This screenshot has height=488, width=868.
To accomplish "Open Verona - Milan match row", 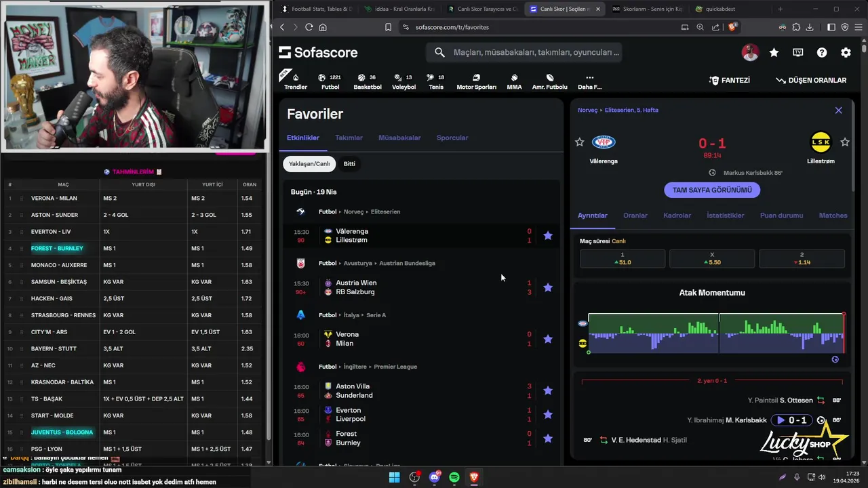I will tap(422, 339).
